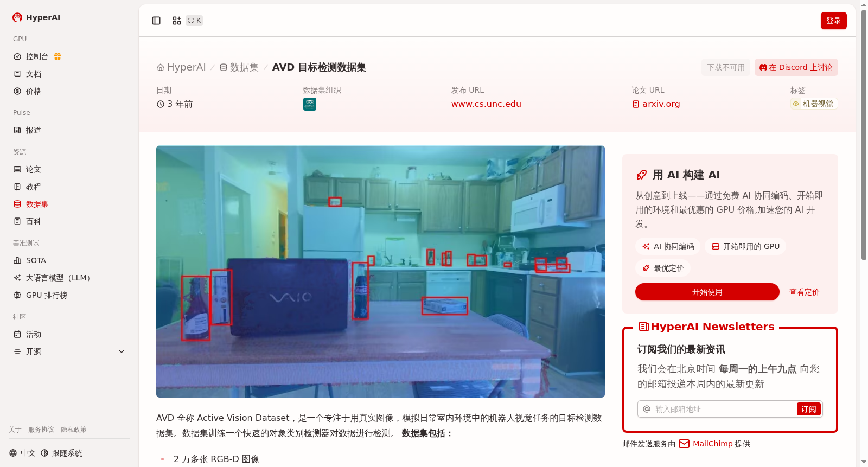Open 控制台 in the sidebar
The image size is (868, 467).
(37, 56)
